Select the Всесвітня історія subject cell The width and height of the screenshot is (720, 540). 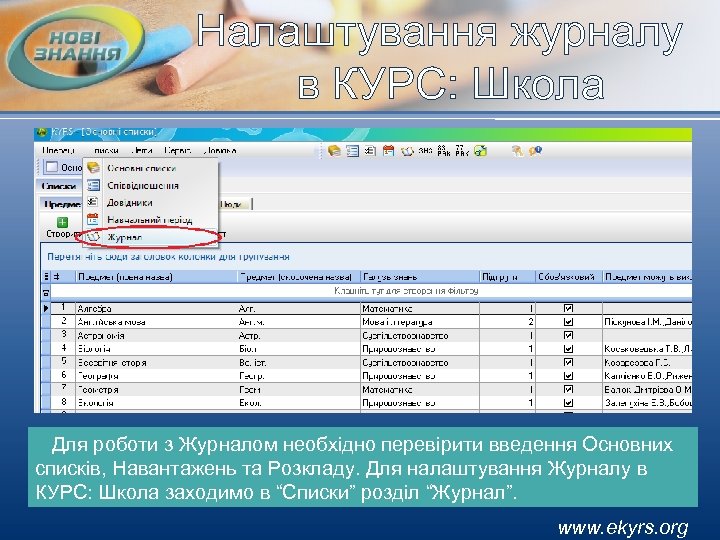click(156, 363)
